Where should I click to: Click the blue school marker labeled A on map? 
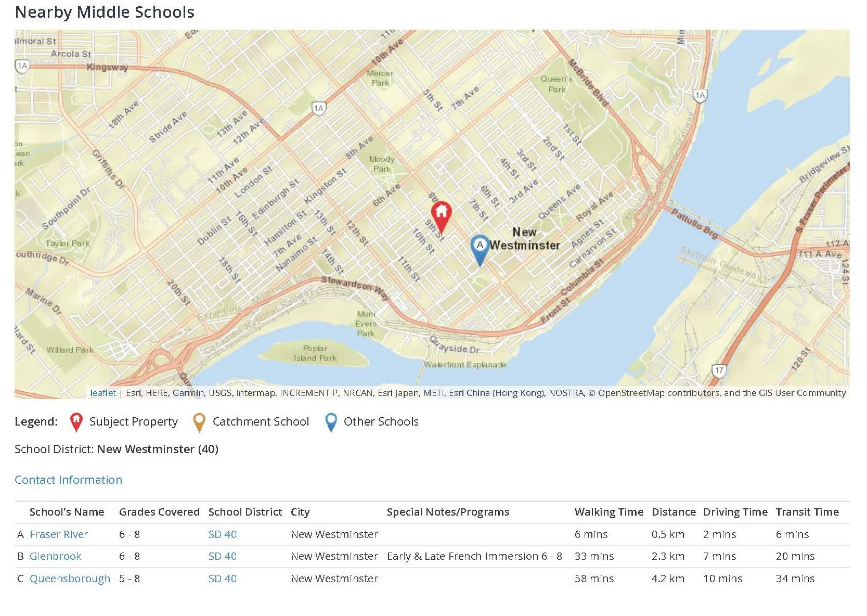point(480,250)
